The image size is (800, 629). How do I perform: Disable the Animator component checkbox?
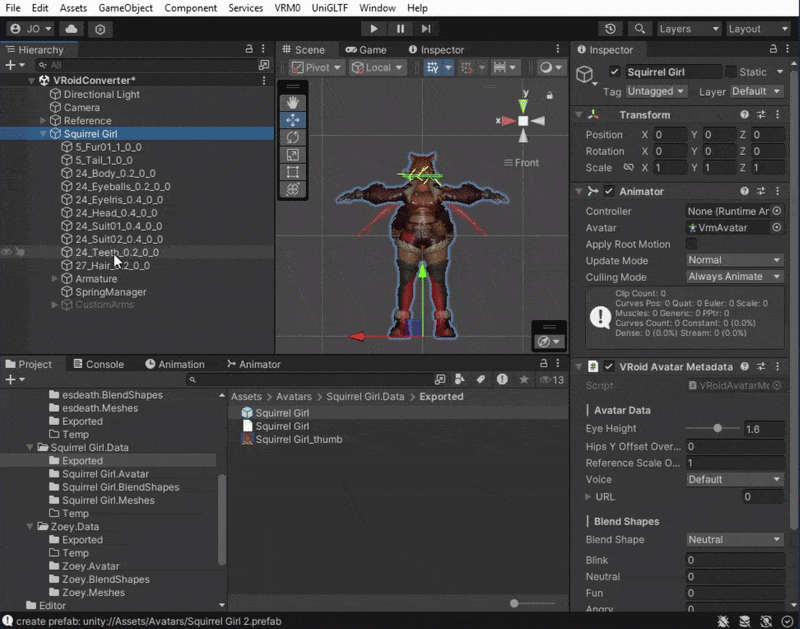[x=609, y=191]
